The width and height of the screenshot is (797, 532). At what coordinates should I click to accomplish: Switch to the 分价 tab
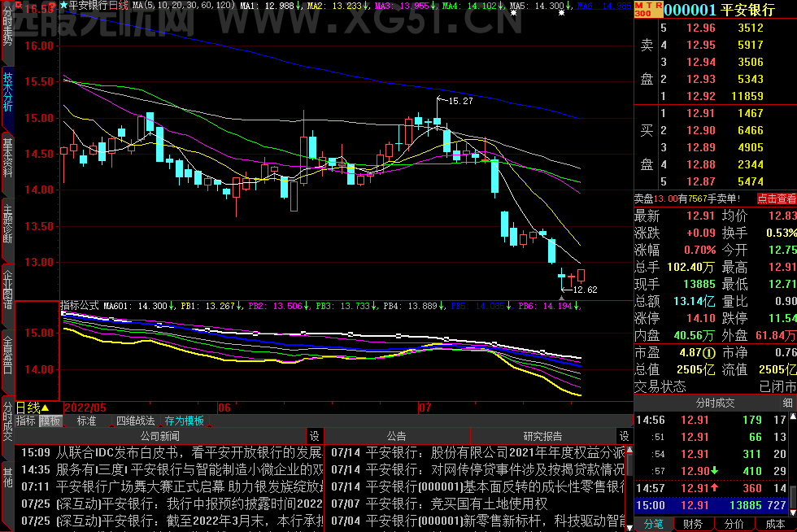click(734, 525)
